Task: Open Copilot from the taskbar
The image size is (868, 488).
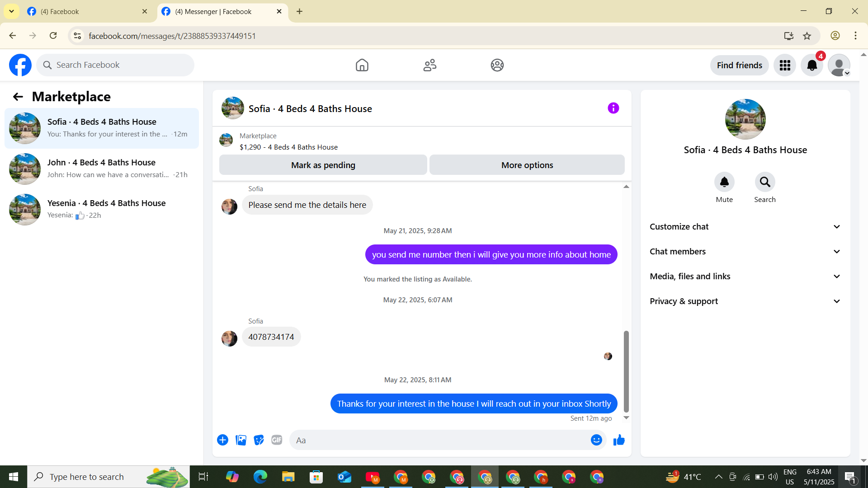Action: tap(232, 477)
